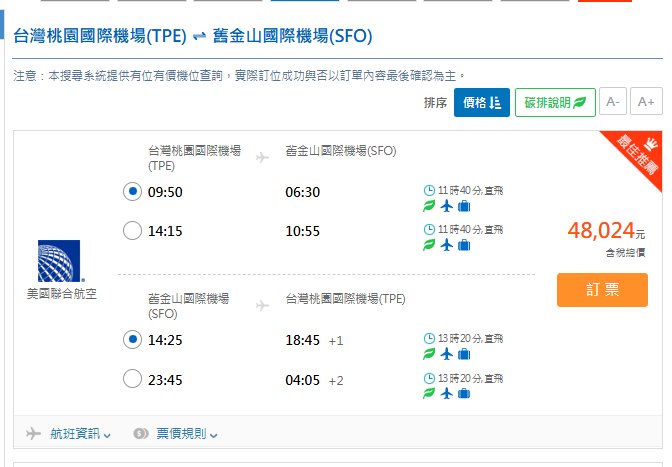Sort results by 價格 price
The height and width of the screenshot is (467, 672).
coord(481,102)
